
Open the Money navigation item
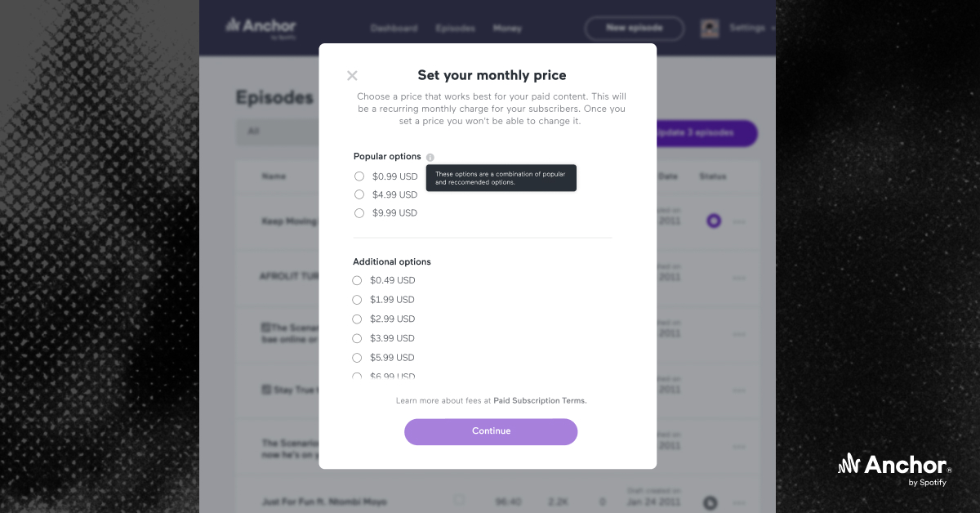pyautogui.click(x=507, y=29)
